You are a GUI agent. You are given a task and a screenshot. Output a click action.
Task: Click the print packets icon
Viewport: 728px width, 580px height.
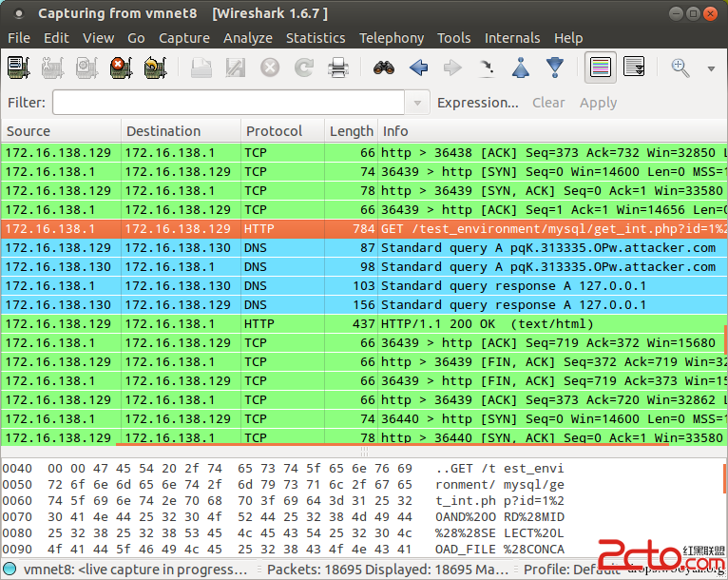point(338,68)
